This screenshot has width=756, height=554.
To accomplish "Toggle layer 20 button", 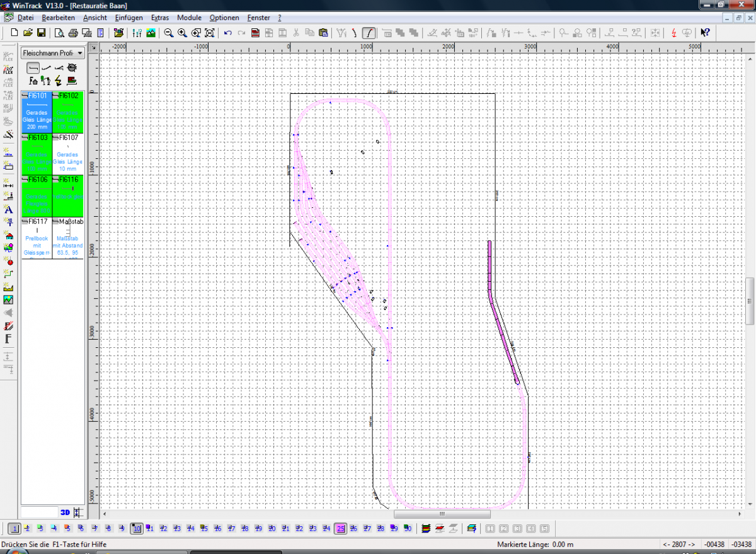I will (272, 528).
